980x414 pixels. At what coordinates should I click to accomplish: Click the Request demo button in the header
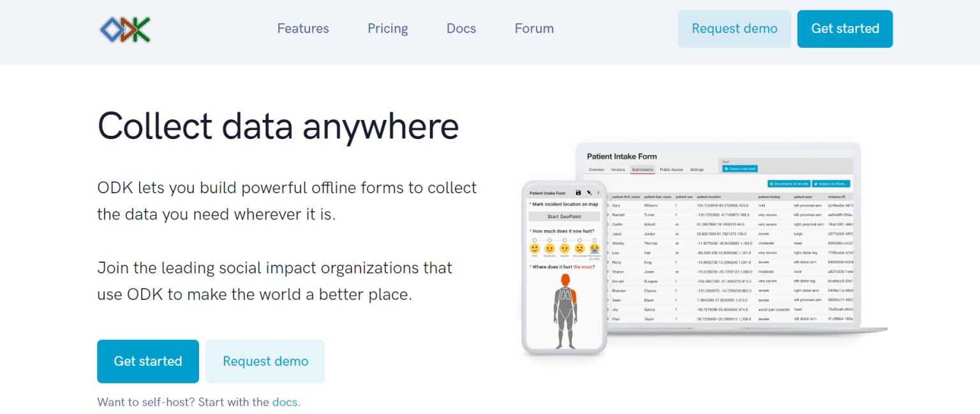pos(734,28)
